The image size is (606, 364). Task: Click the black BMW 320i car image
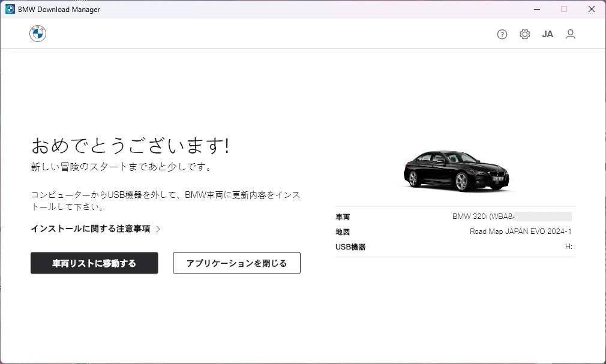pyautogui.click(x=456, y=171)
